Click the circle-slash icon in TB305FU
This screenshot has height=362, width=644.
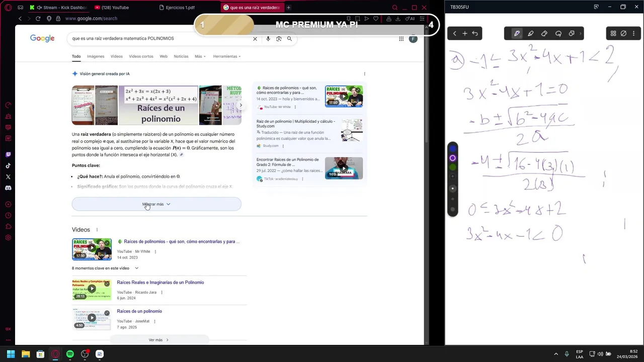[x=623, y=33]
